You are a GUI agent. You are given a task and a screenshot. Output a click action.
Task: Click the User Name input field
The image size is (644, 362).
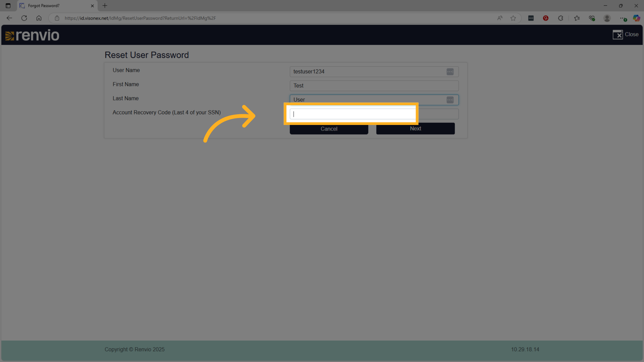(x=374, y=72)
